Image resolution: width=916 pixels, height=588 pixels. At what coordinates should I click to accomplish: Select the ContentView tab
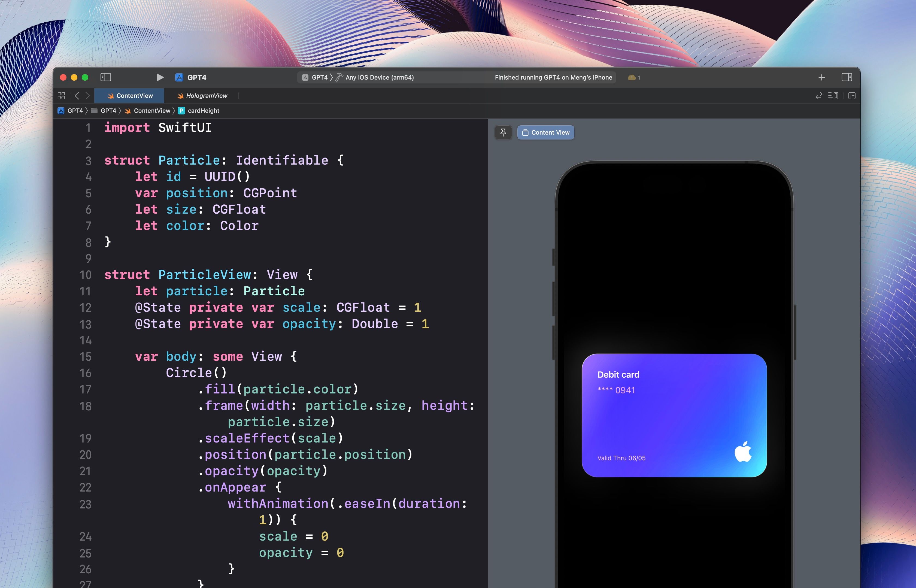click(x=134, y=96)
